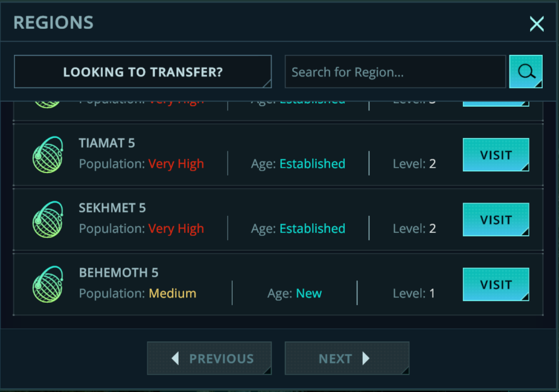Visit the Tiamat 5 region
This screenshot has height=392, width=559.
point(496,155)
